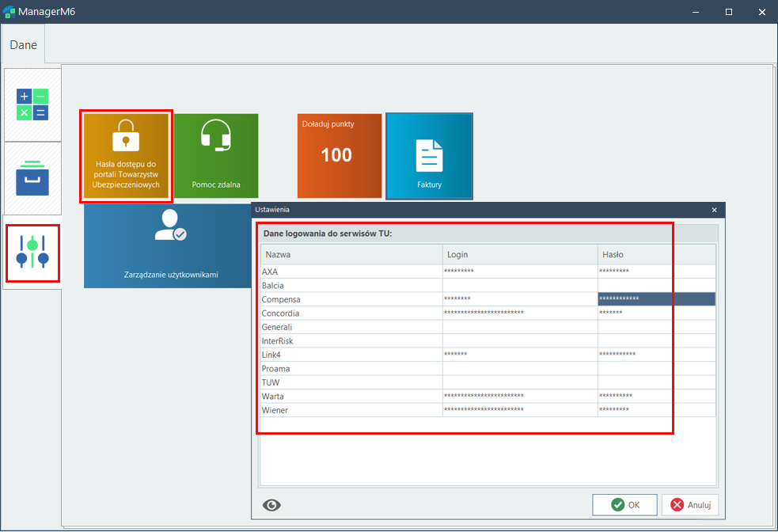The height and width of the screenshot is (532, 778).
Task: Select the Warta row name
Action: pos(351,397)
